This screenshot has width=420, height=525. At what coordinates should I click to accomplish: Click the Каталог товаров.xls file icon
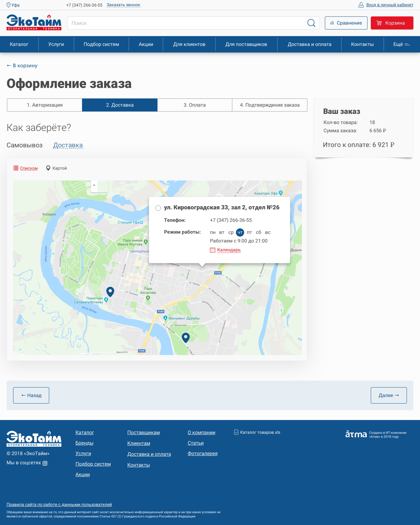tap(236, 432)
